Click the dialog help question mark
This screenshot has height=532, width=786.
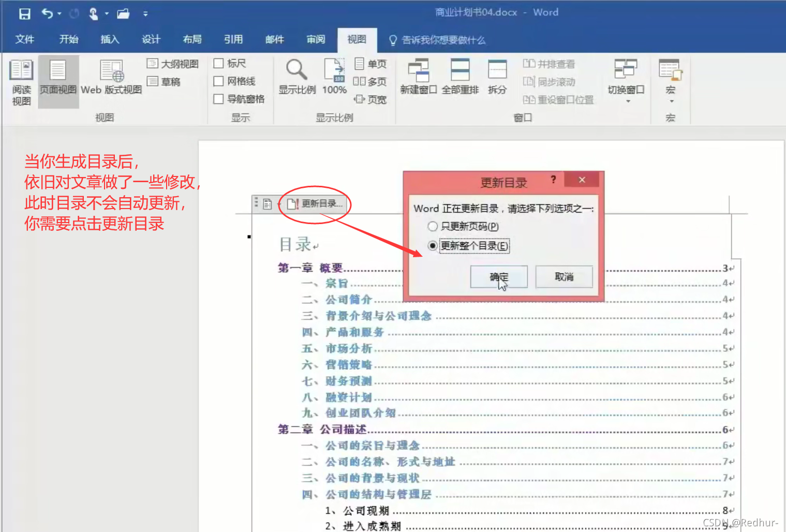coord(553,180)
